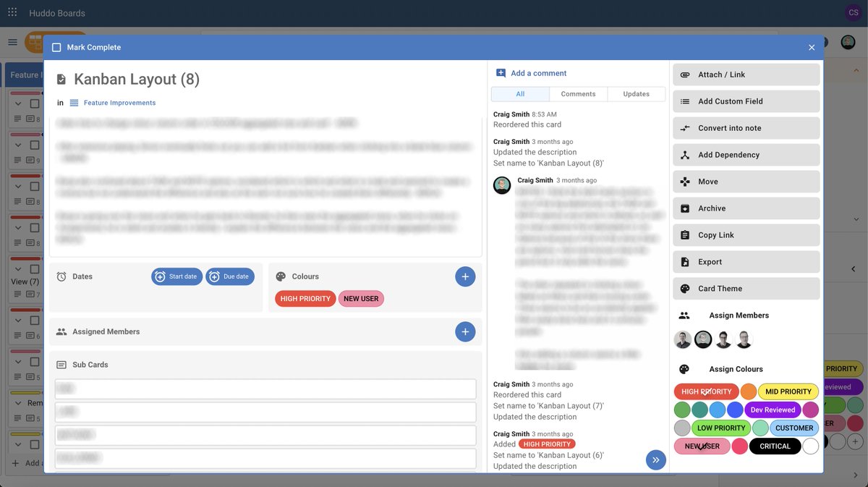Expand chevron on background card with 9 count
The height and width of the screenshot is (487, 868).
18,145
